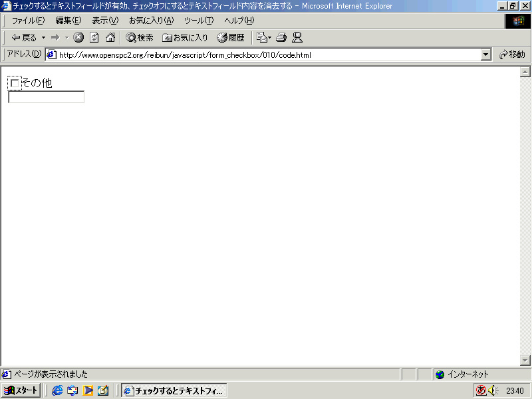Image resolution: width=532 pixels, height=399 pixels.
Task: Click the IE icon in title bar
Action: click(x=6, y=6)
